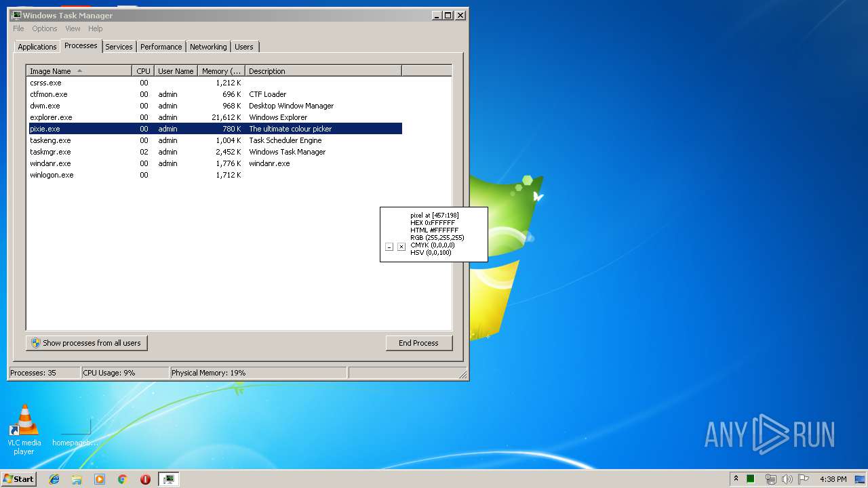This screenshot has height=488, width=868.
Task: Sort by Memory column header
Action: coord(221,70)
